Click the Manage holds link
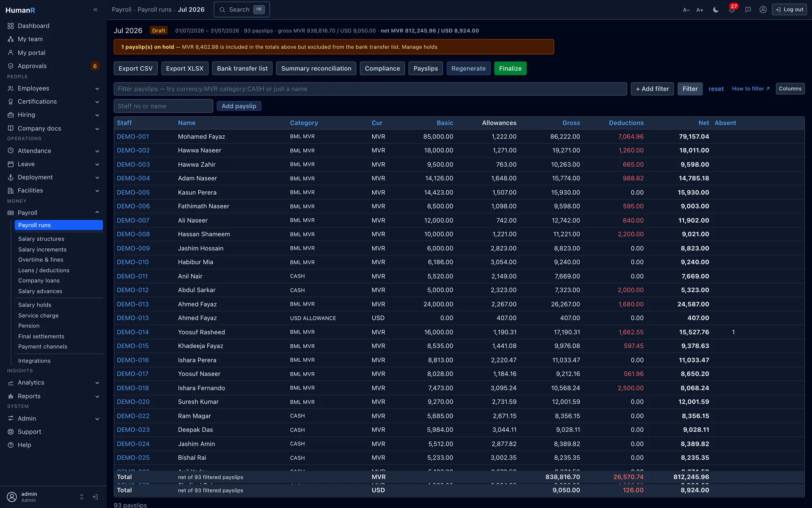 [x=419, y=47]
